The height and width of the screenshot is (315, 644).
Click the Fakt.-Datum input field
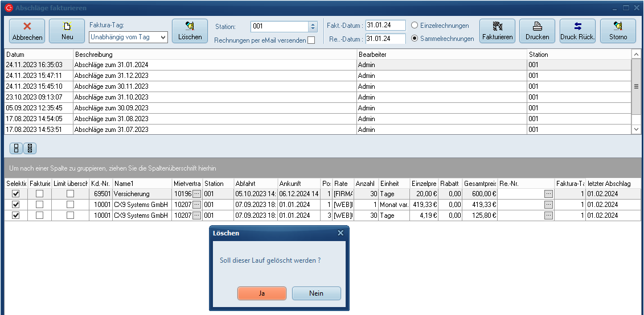[385, 26]
